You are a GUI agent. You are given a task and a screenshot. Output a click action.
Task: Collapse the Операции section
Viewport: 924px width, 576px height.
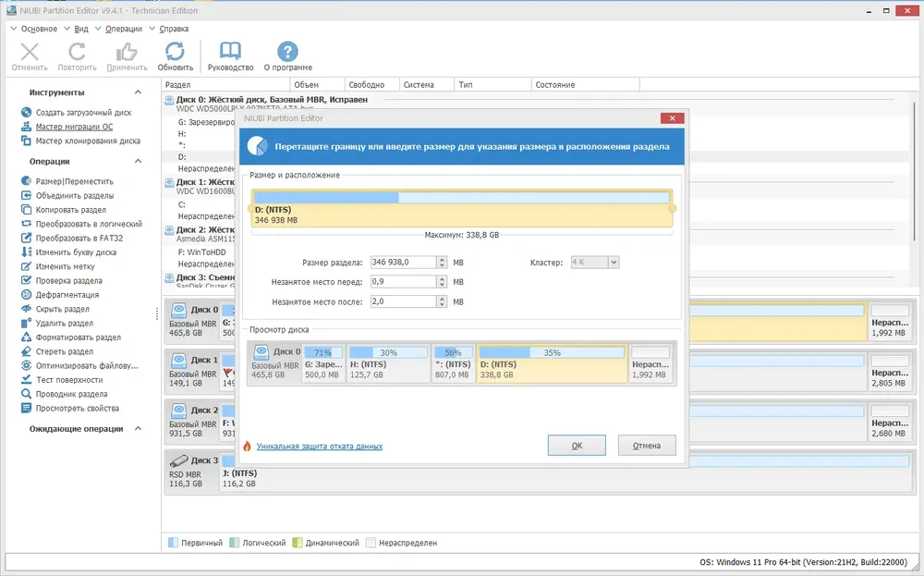[x=138, y=161]
